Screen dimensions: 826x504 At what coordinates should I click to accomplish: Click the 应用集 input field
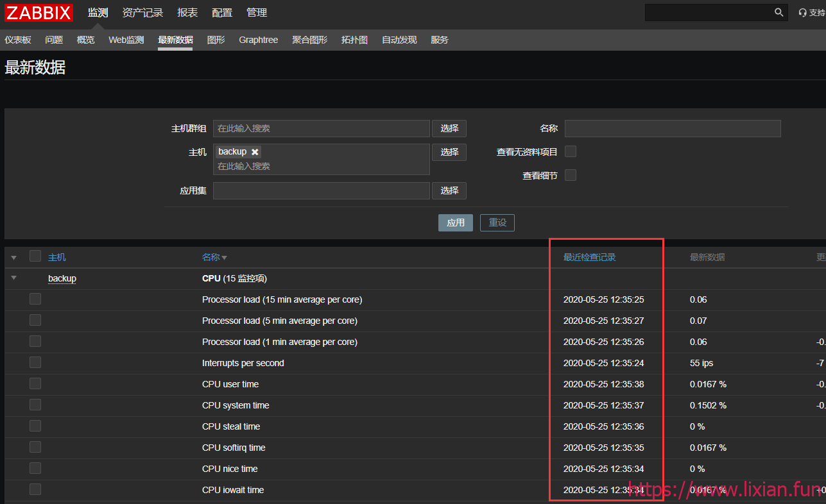point(322,190)
